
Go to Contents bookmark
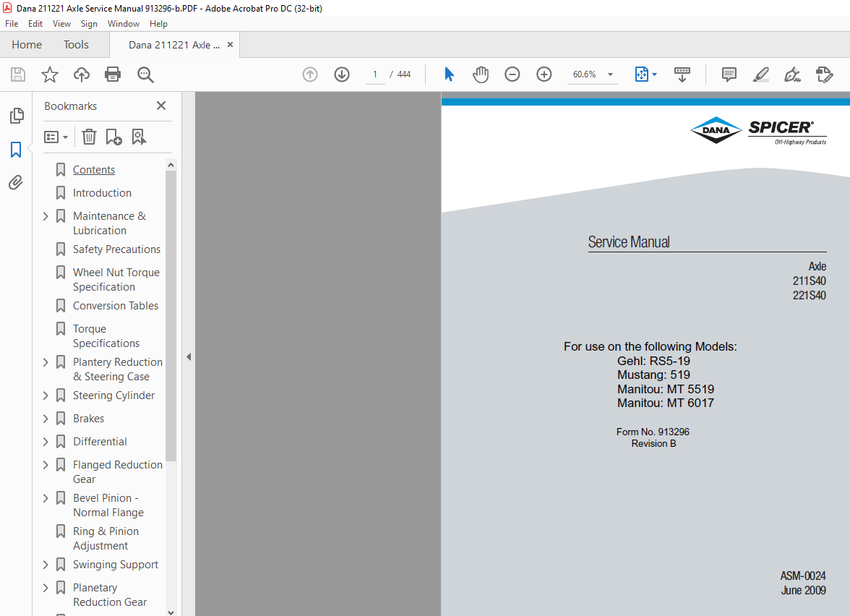tap(94, 170)
